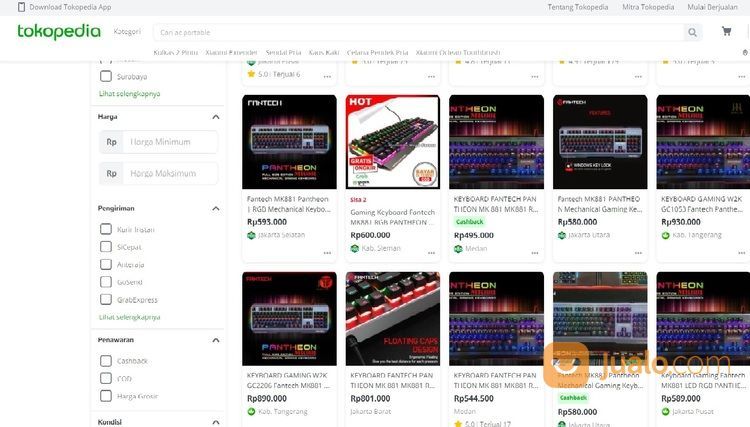This screenshot has width=750, height=427.
Task: Open Windows Key Lock keyboard product image
Action: tap(600, 142)
